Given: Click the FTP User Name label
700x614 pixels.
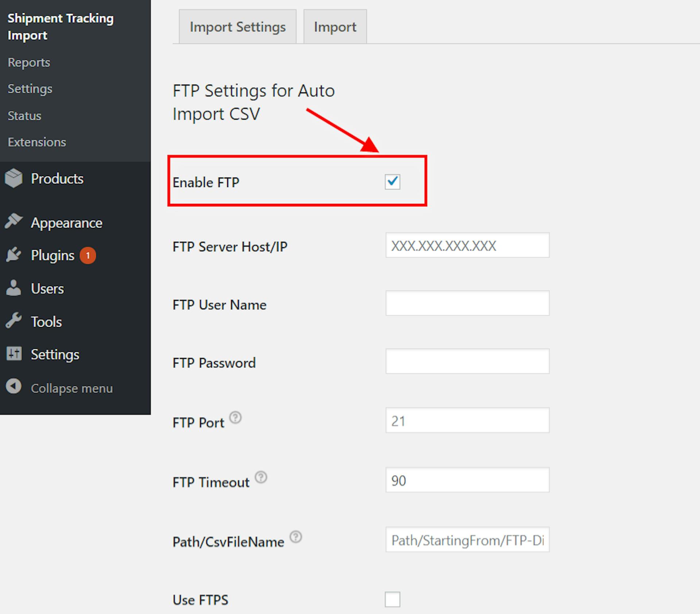Looking at the screenshot, I should pos(219,305).
